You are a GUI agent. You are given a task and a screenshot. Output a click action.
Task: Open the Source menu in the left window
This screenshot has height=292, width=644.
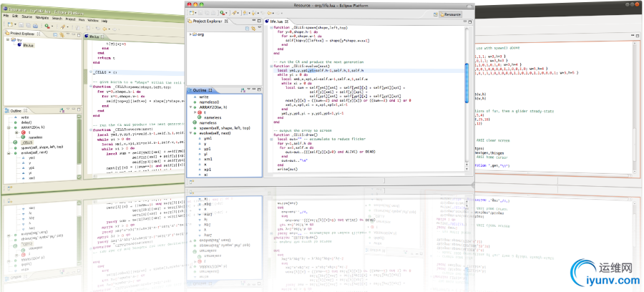pyautogui.click(x=27, y=17)
